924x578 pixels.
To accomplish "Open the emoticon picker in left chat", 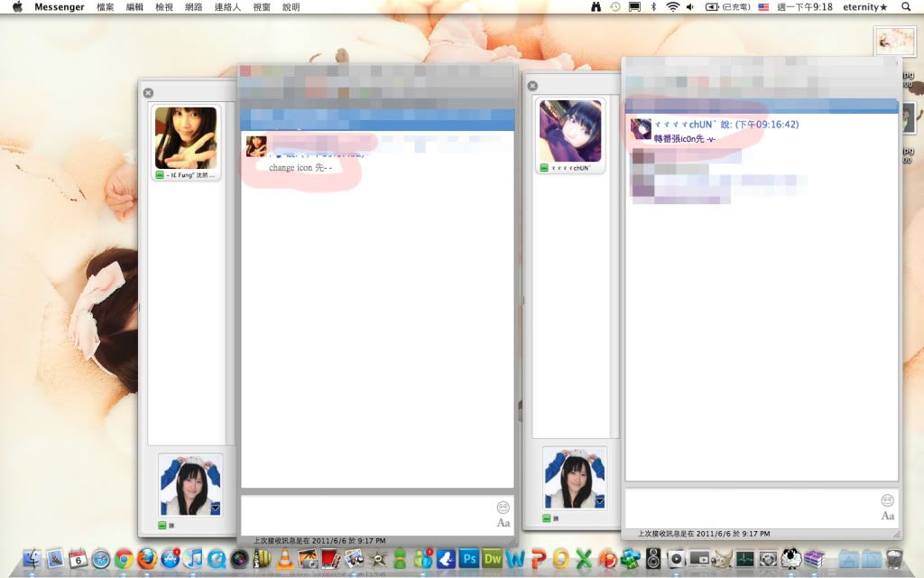I will pos(503,507).
